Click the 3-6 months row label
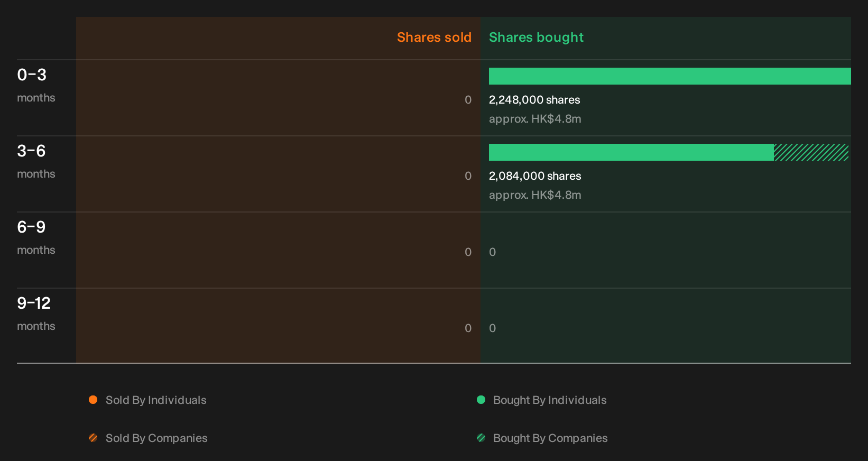 [36, 161]
